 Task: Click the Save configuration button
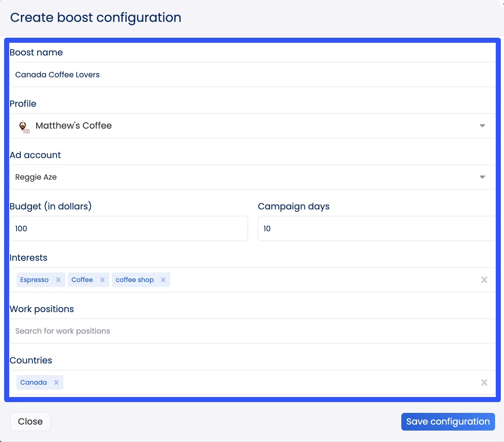point(448,421)
